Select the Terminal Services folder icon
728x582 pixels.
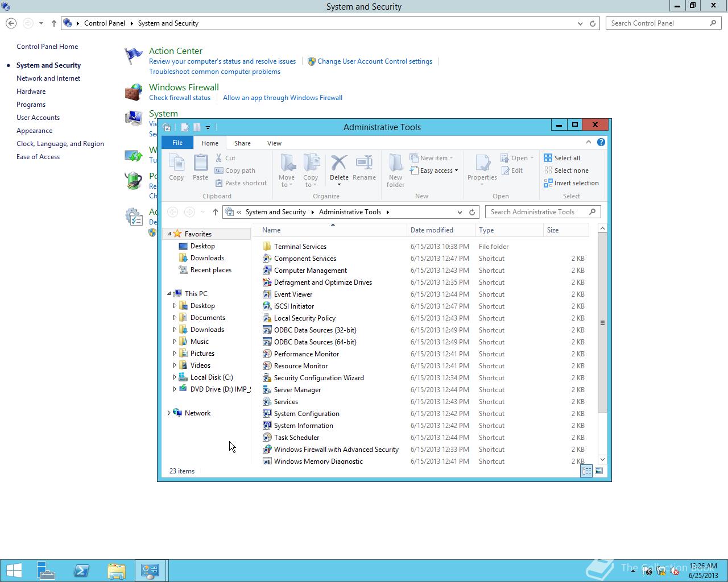click(267, 247)
